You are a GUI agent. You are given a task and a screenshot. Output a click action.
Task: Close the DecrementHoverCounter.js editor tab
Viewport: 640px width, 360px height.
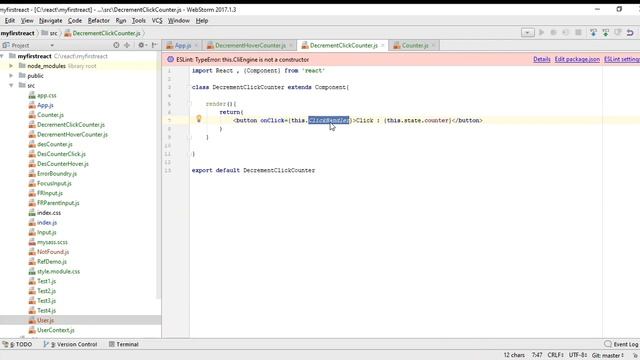(291, 45)
